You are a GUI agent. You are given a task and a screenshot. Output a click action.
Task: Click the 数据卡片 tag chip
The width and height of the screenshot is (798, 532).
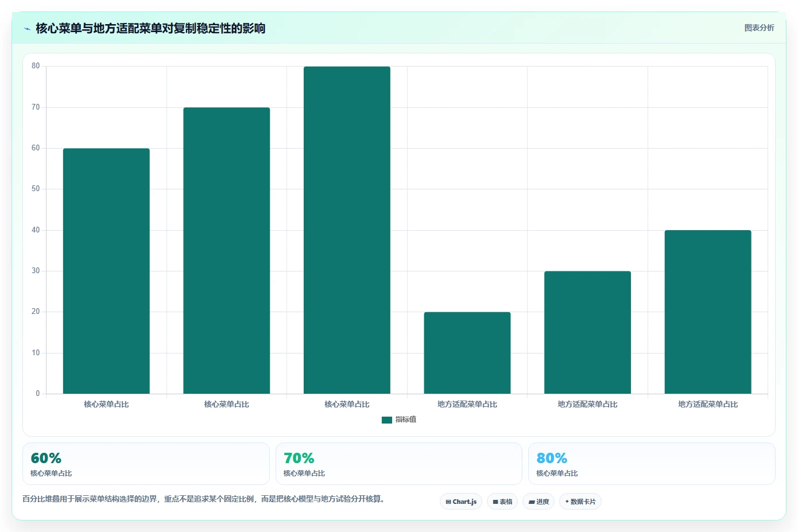(580, 502)
